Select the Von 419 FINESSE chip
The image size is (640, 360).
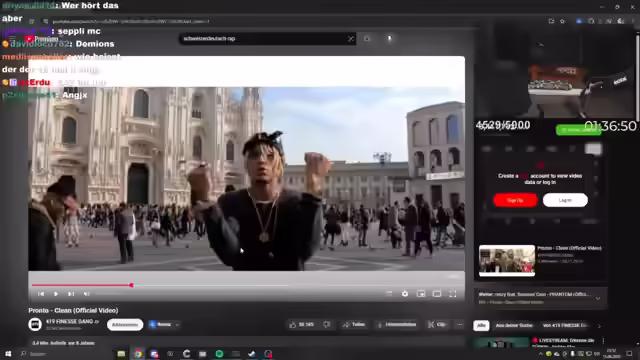tap(565, 326)
